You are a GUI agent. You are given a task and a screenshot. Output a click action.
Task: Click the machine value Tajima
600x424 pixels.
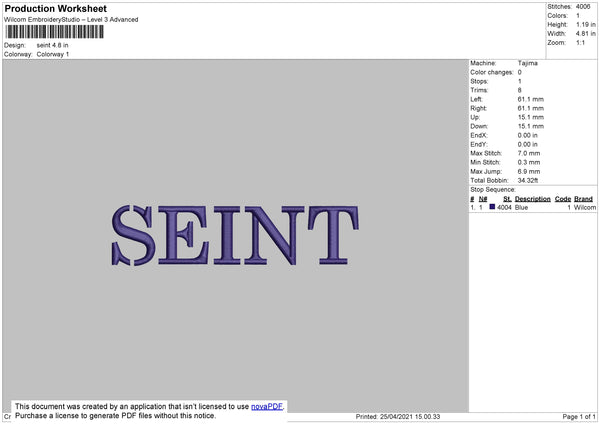[528, 63]
